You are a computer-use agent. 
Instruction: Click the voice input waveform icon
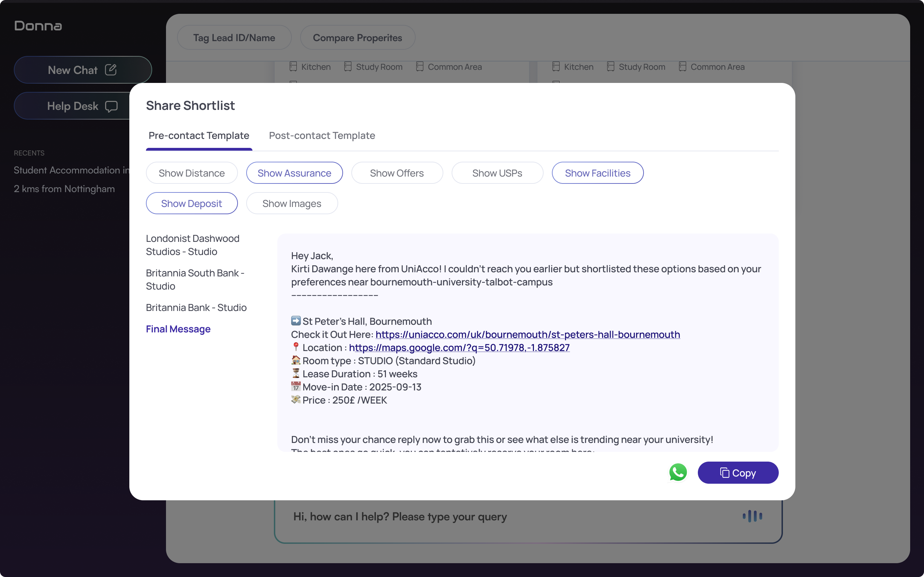point(752,516)
